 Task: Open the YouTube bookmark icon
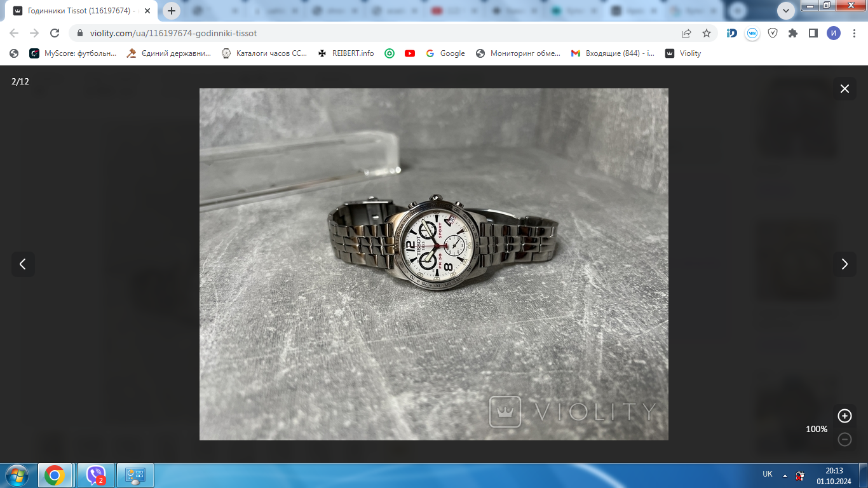pyautogui.click(x=410, y=53)
